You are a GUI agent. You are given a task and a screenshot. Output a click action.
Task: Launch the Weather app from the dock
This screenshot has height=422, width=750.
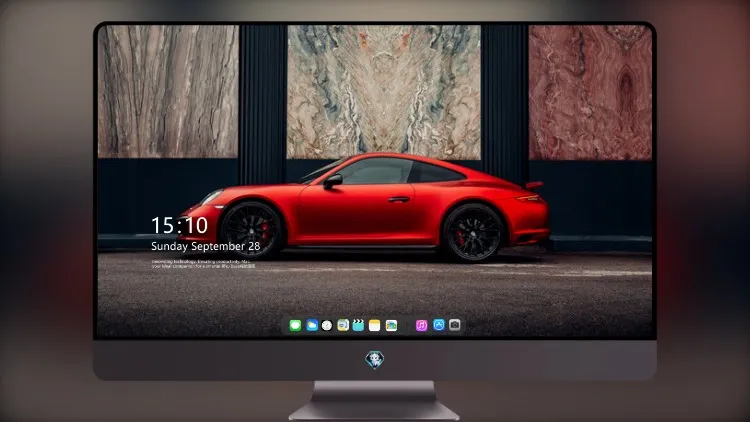(x=312, y=325)
